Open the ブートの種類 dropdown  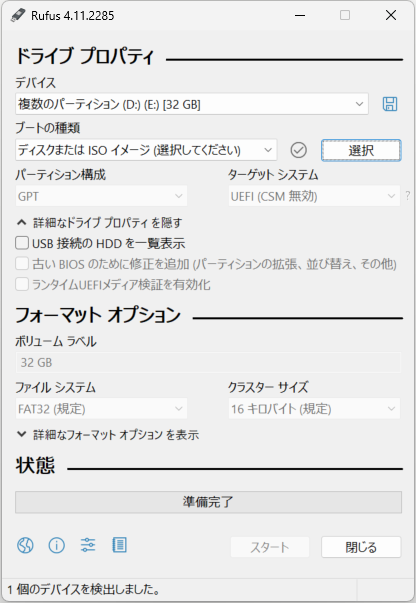pyautogui.click(x=146, y=150)
